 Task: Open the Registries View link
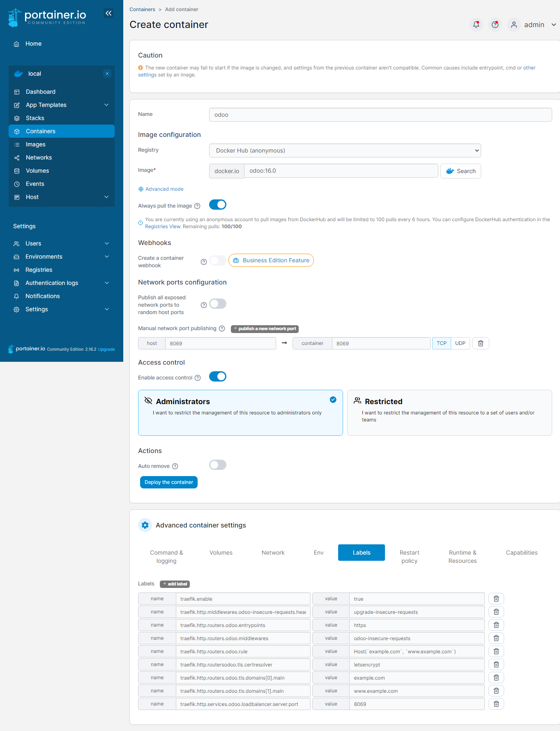163,227
